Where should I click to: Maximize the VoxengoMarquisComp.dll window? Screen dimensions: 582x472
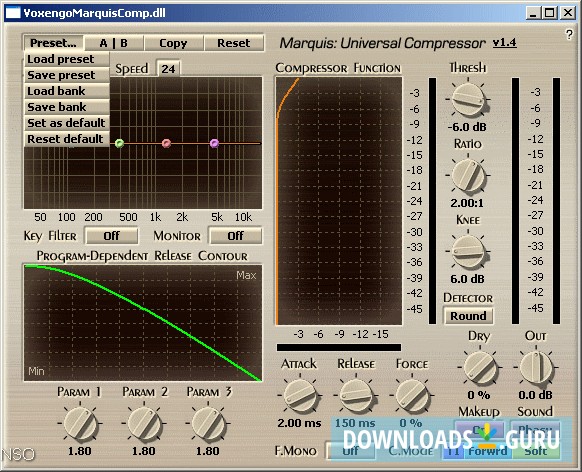point(550,13)
